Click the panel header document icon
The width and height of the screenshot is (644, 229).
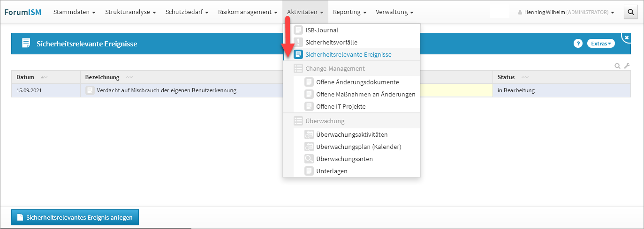(26, 44)
